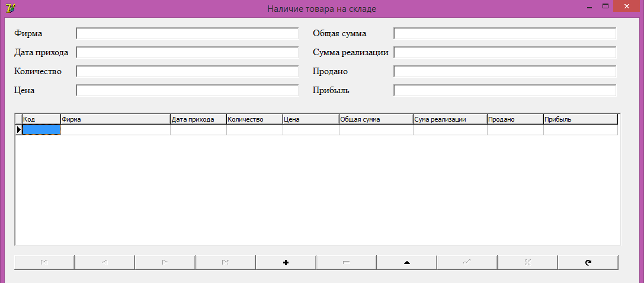The height and width of the screenshot is (283, 644).
Task: Focus the Сумма реализации input field
Action: pos(505,52)
